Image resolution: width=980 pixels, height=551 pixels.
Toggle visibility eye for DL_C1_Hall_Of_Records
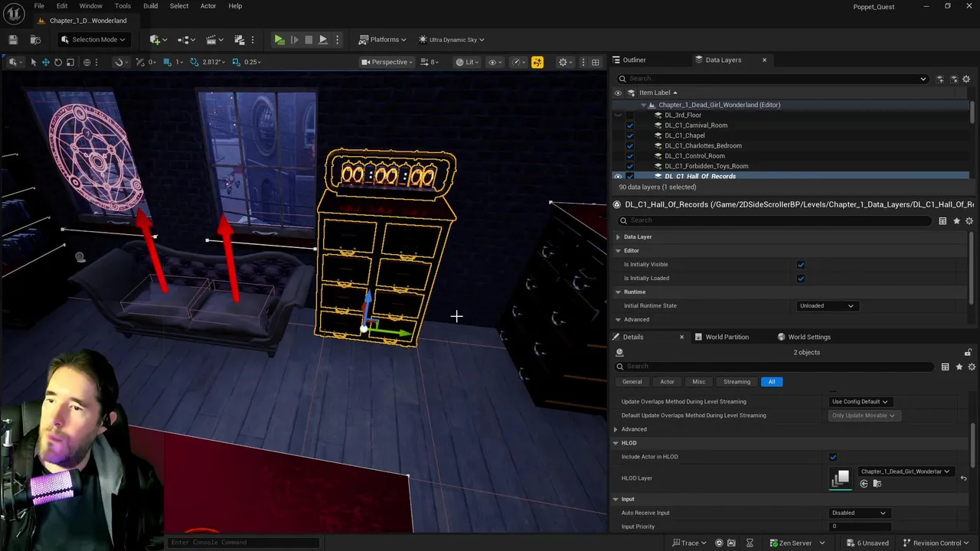[x=618, y=177]
